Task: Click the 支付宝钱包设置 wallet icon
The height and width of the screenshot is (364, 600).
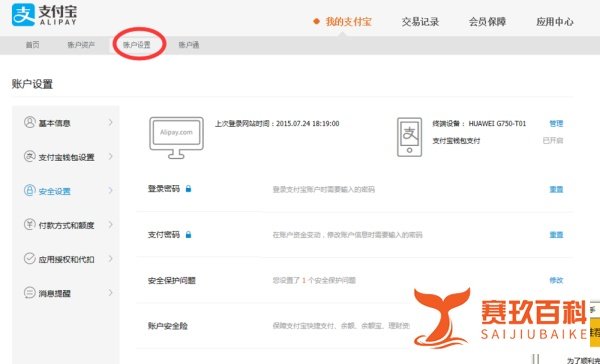Action: pos(29,156)
